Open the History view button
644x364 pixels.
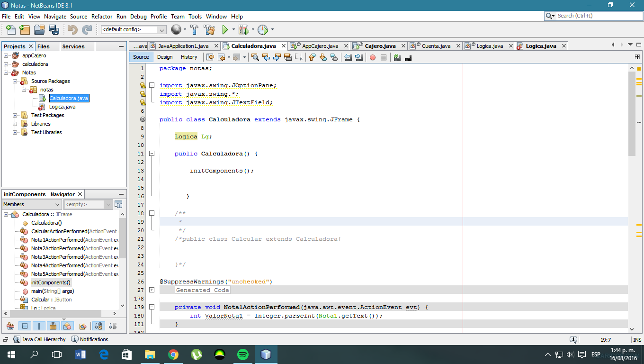coord(189,57)
